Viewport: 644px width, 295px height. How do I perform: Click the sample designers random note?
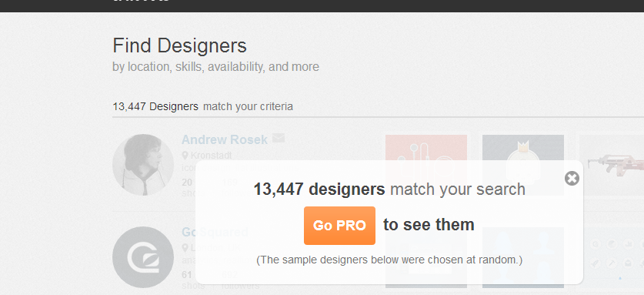point(389,260)
